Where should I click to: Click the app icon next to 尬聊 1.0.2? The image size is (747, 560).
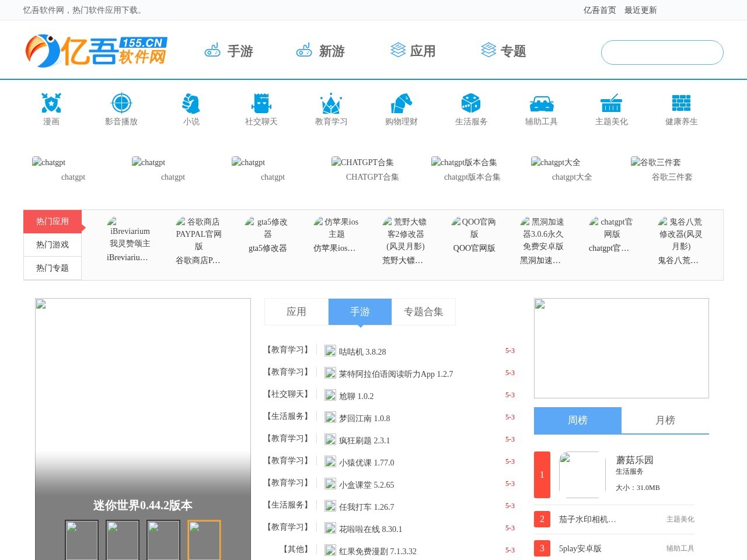pos(330,395)
